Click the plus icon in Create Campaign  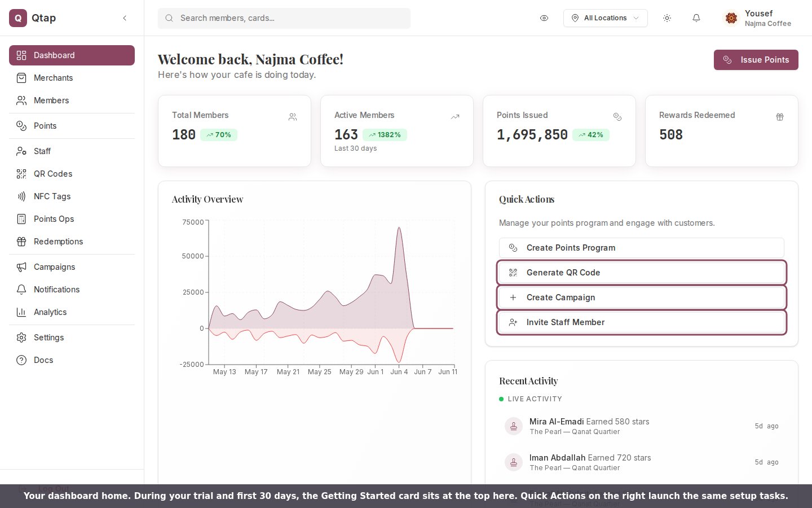tap(513, 297)
